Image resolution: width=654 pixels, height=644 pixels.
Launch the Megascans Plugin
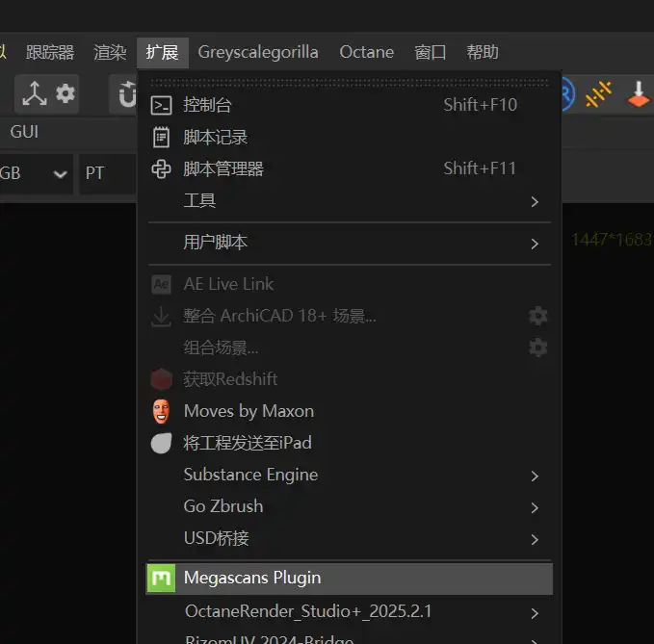click(252, 578)
